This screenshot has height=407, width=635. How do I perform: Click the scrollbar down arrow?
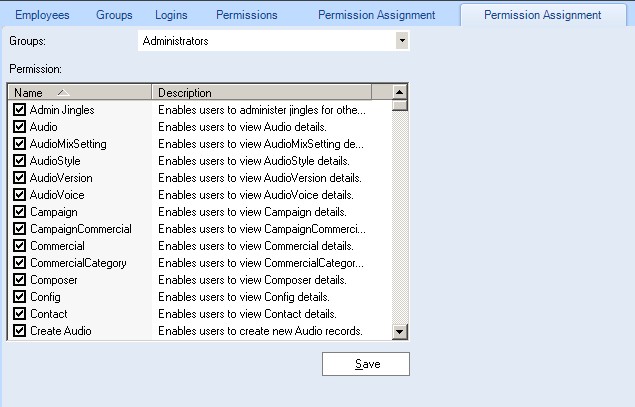[x=399, y=332]
